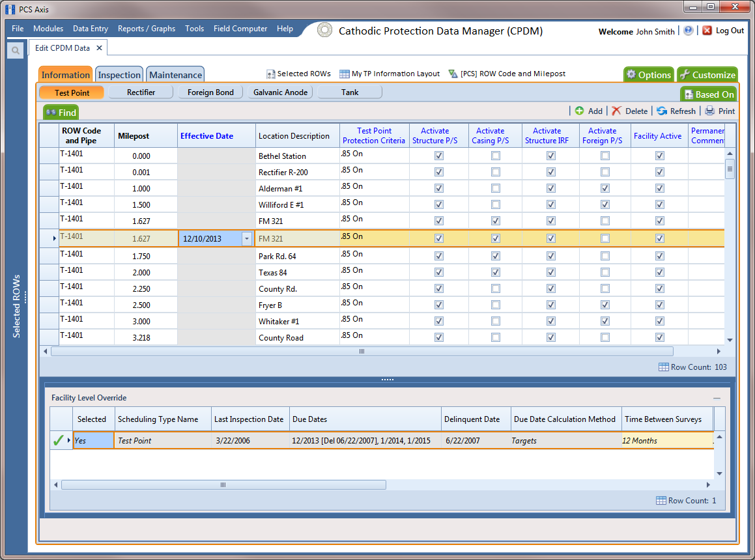Image resolution: width=755 pixels, height=560 pixels.
Task: Select the Test Point data type
Action: pyautogui.click(x=72, y=92)
